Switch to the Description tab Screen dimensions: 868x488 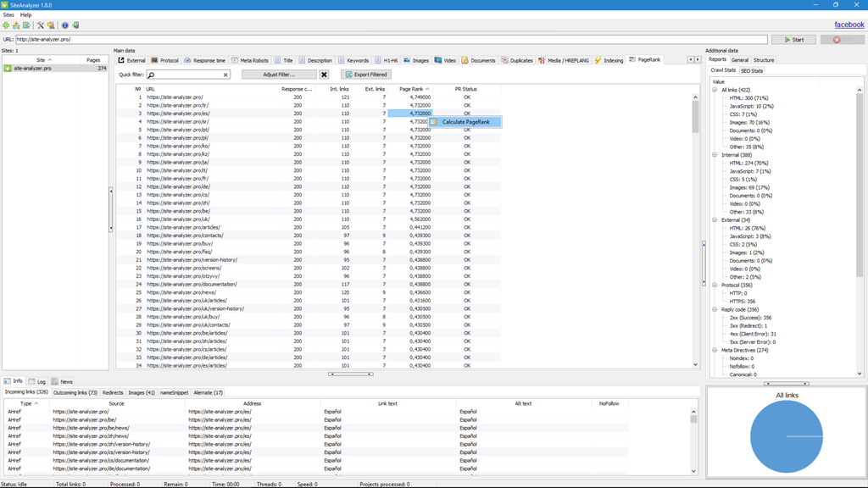pos(315,60)
